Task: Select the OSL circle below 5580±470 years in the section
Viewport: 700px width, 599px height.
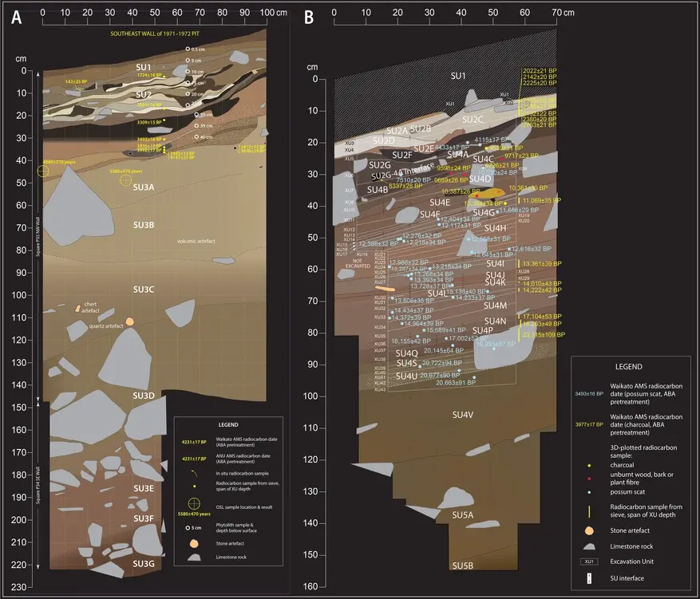Action: [125, 179]
